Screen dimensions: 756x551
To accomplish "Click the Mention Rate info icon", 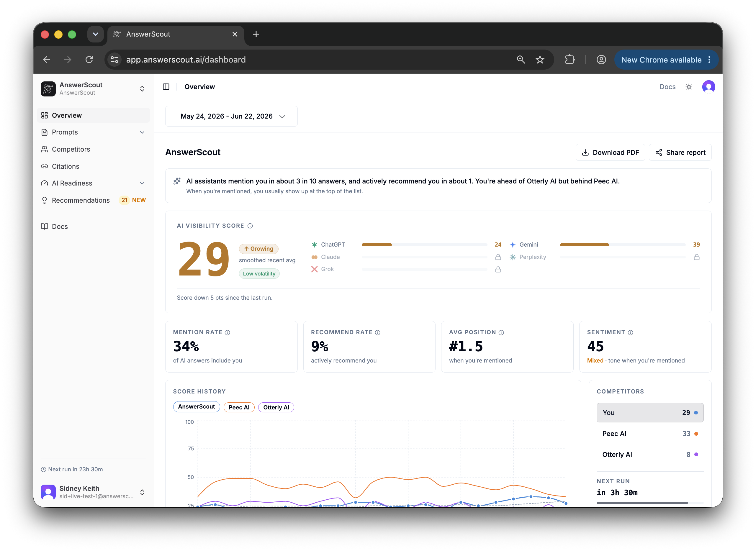I will click(x=228, y=332).
